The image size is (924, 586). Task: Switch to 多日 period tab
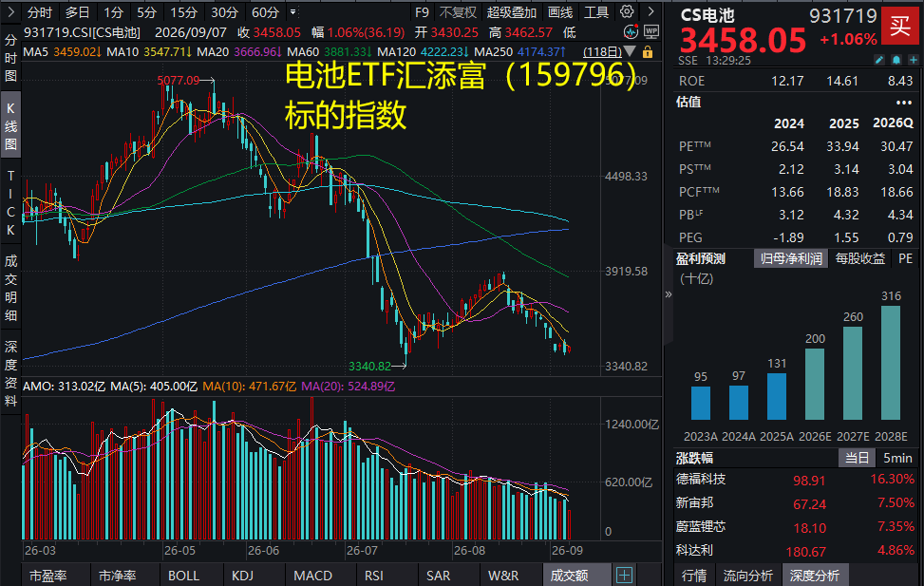point(78,12)
